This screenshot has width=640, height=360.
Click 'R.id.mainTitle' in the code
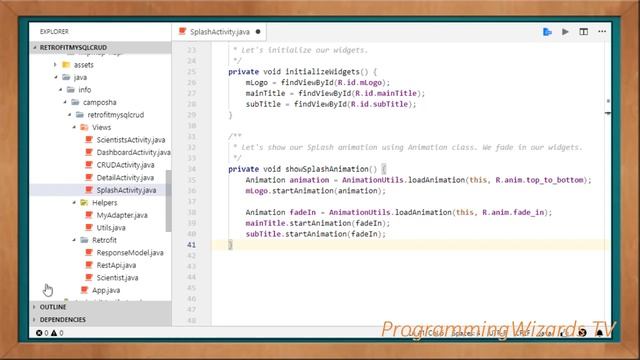[x=386, y=93]
